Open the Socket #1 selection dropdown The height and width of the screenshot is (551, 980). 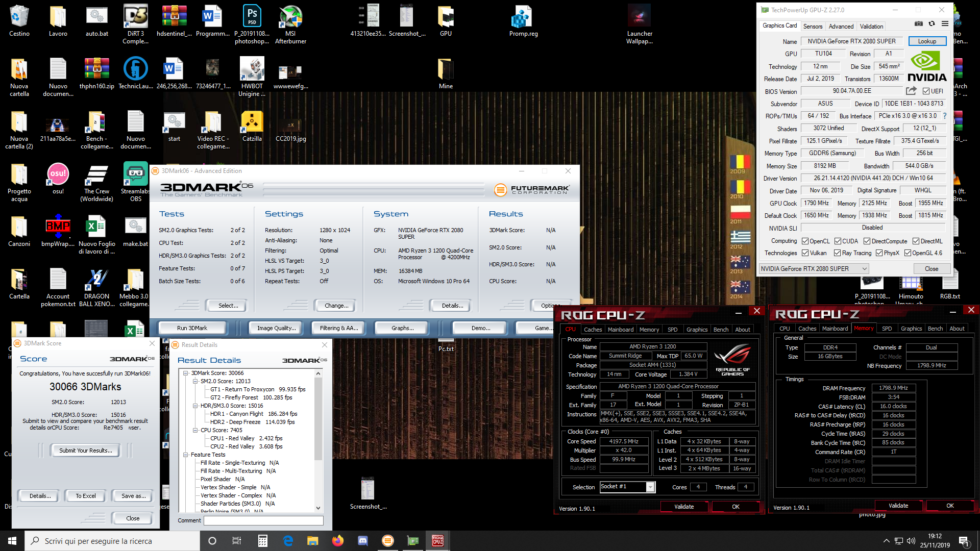tap(627, 487)
